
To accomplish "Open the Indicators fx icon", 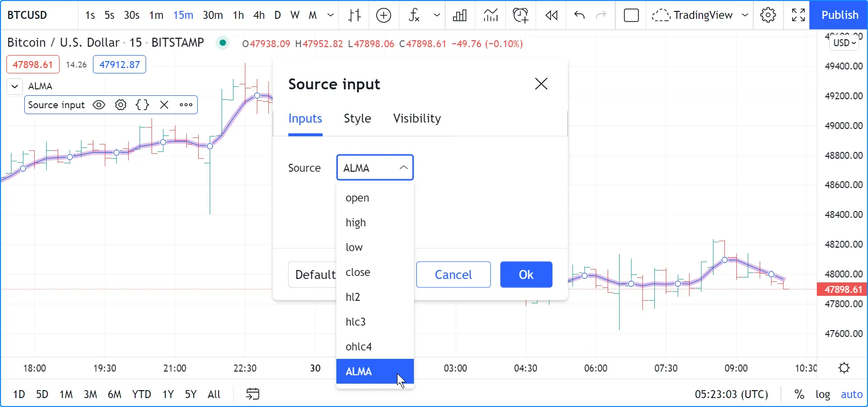I will click(414, 15).
